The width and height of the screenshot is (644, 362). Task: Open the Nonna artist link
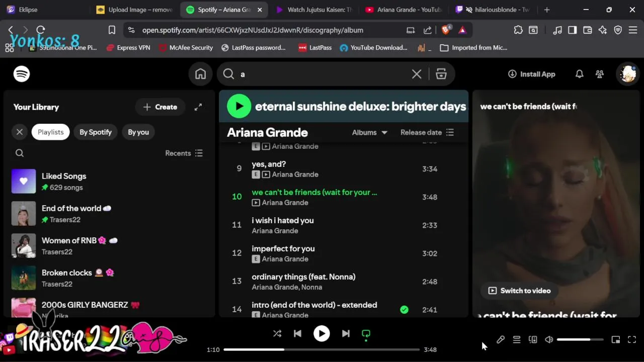(311, 287)
